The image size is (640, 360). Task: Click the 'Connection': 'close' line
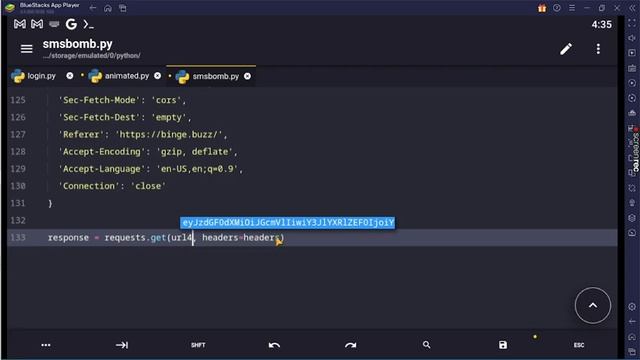tap(112, 186)
